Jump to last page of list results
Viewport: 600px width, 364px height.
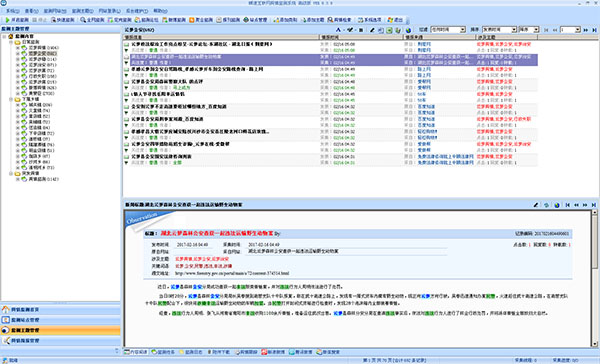coord(594,30)
